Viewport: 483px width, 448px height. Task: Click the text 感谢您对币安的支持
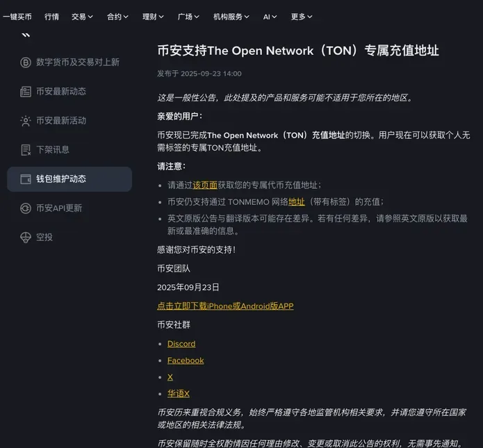[196, 250]
